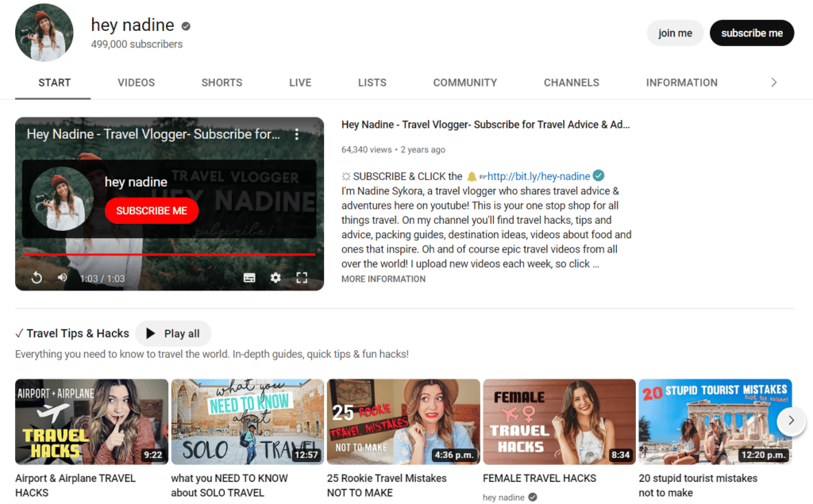Open the trailer video title link
This screenshot has height=504, width=813.
[x=485, y=125]
